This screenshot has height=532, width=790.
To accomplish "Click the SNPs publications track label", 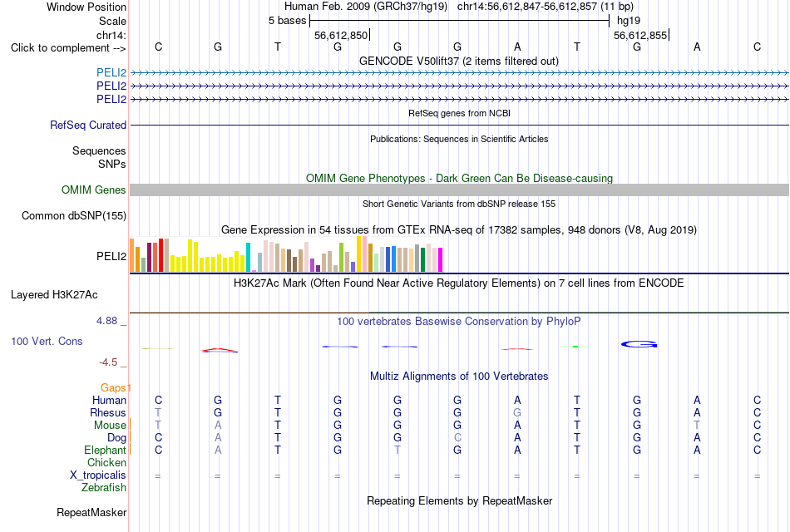I will click(x=112, y=164).
